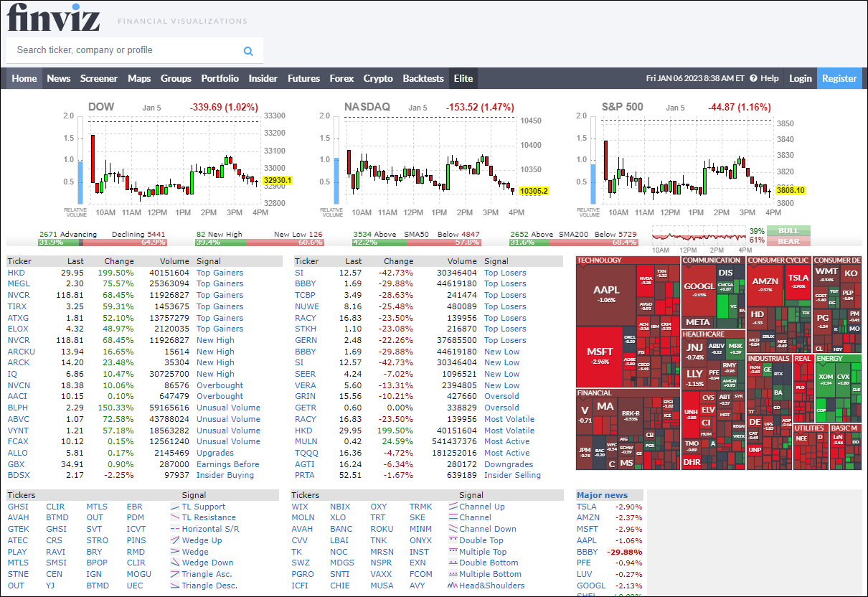This screenshot has width=868, height=597.
Task: Click the Wedge Up pattern icon
Action: (x=175, y=540)
